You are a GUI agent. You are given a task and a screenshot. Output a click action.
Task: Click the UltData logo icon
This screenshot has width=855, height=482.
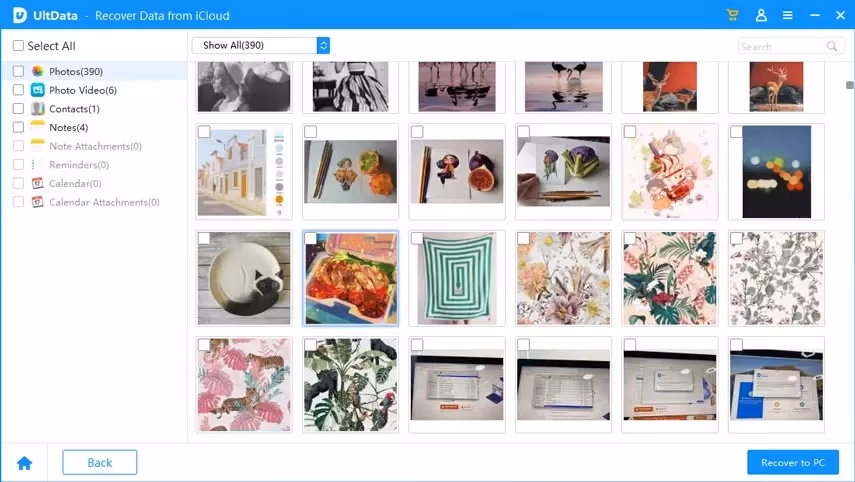coord(18,15)
